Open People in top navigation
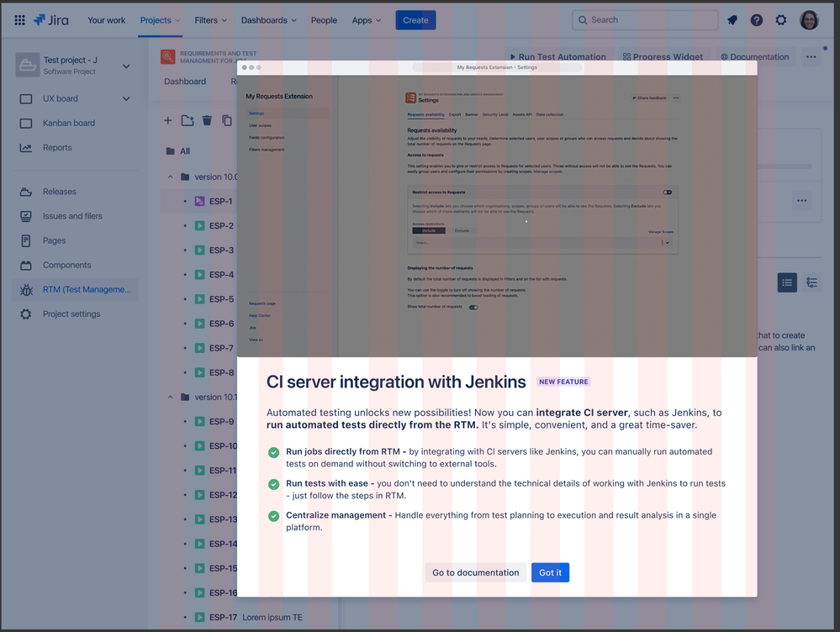This screenshot has width=840, height=632. tap(324, 20)
